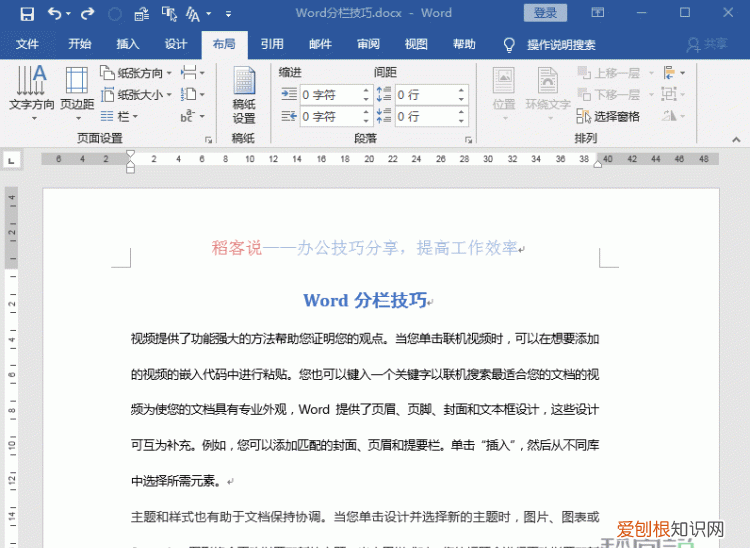Click the line starting 中选择所需元素
This screenshot has height=548, width=750.
tap(176, 481)
